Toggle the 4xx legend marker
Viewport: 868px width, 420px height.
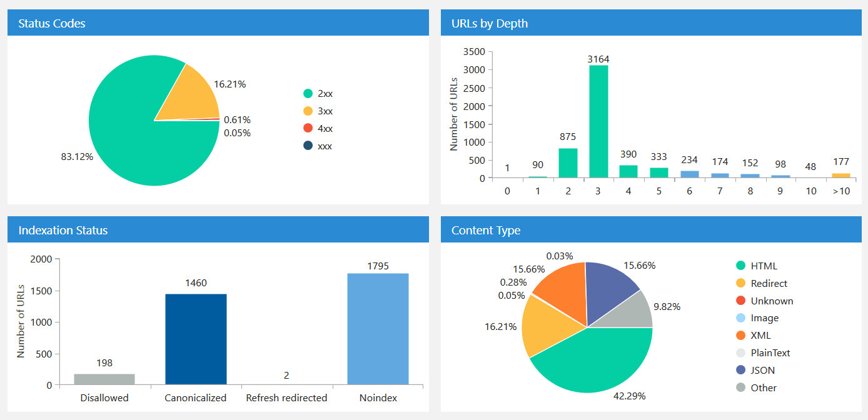(x=308, y=128)
